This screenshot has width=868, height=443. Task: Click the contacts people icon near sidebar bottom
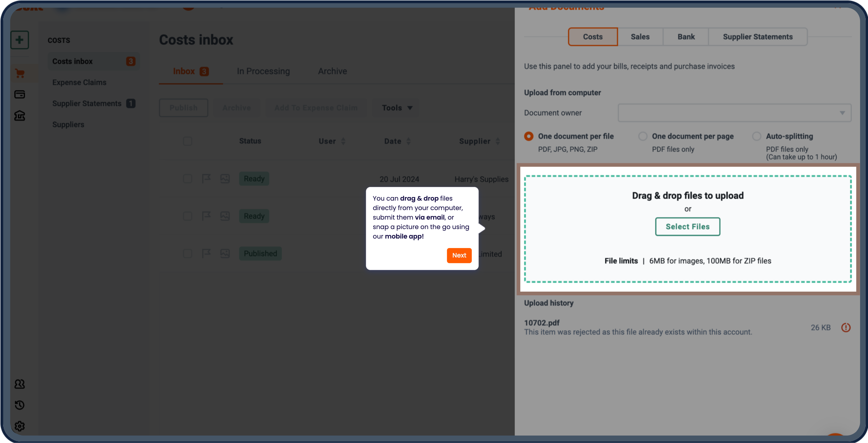(19, 384)
